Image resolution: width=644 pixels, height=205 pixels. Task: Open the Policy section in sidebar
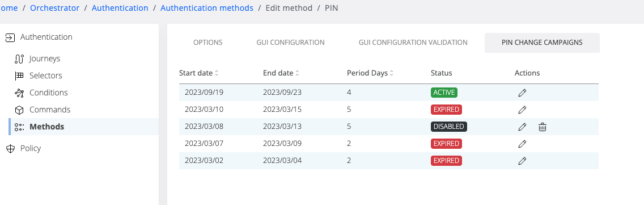31,148
